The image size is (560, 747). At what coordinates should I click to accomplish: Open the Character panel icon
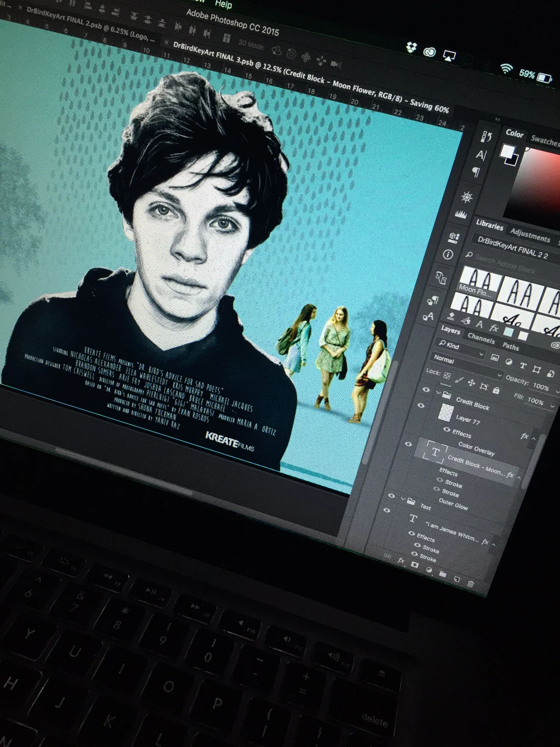coord(481,155)
